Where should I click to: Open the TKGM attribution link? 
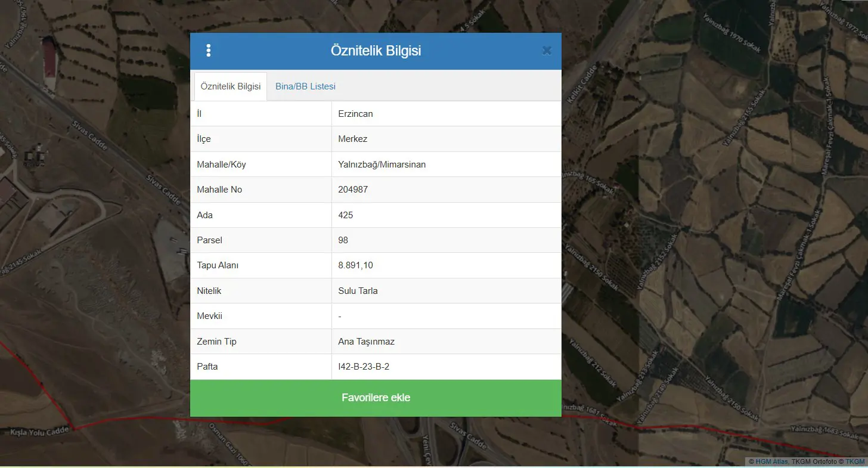click(x=855, y=461)
